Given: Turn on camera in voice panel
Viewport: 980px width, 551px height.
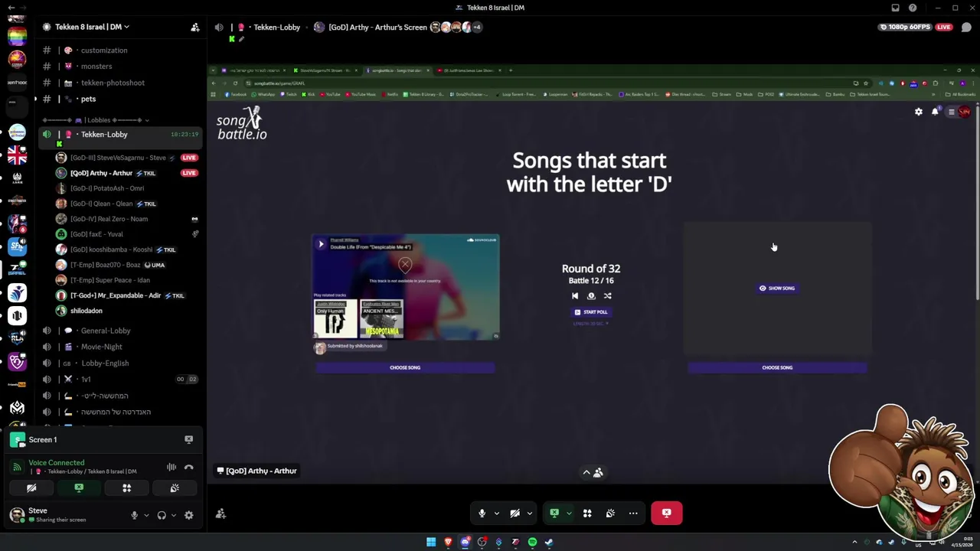Looking at the screenshot, I should tap(31, 488).
